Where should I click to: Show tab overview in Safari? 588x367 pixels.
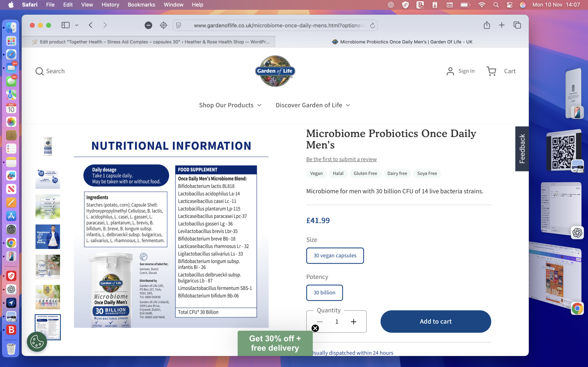click(517, 25)
